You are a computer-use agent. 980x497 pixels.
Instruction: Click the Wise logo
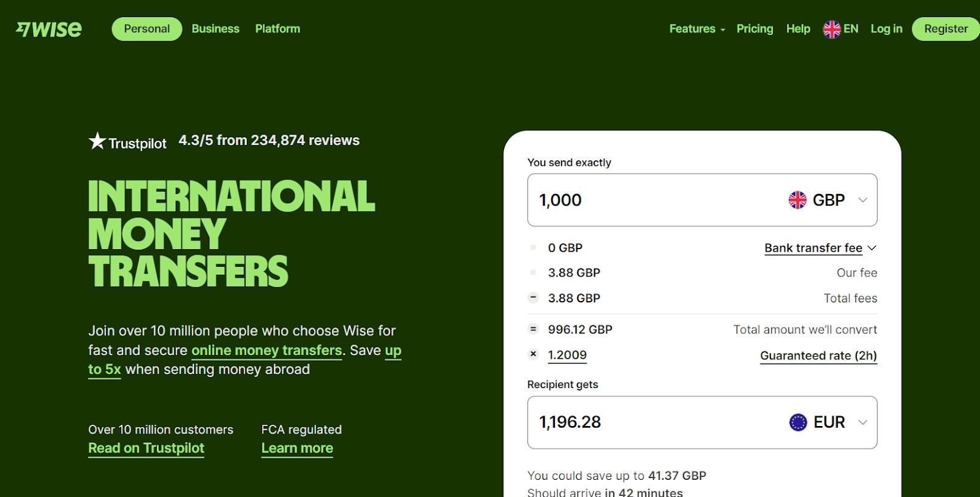click(49, 29)
